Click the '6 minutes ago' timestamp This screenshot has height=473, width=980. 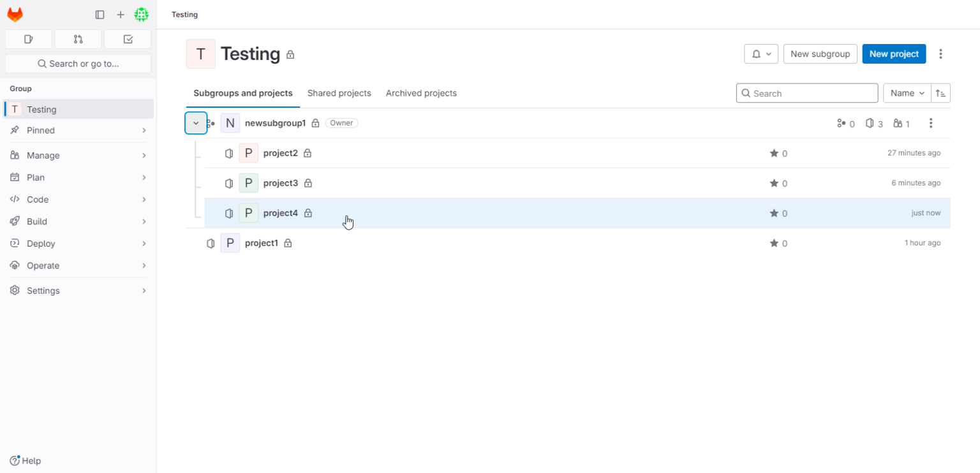tap(916, 183)
